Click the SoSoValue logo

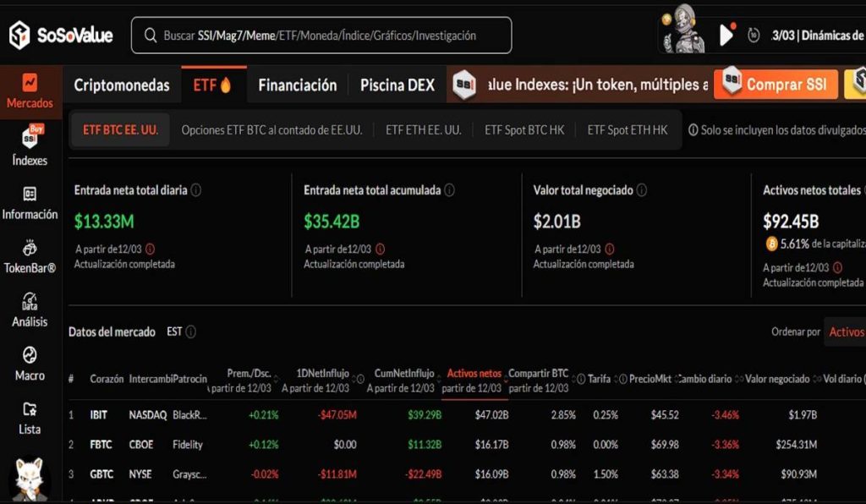click(x=61, y=36)
